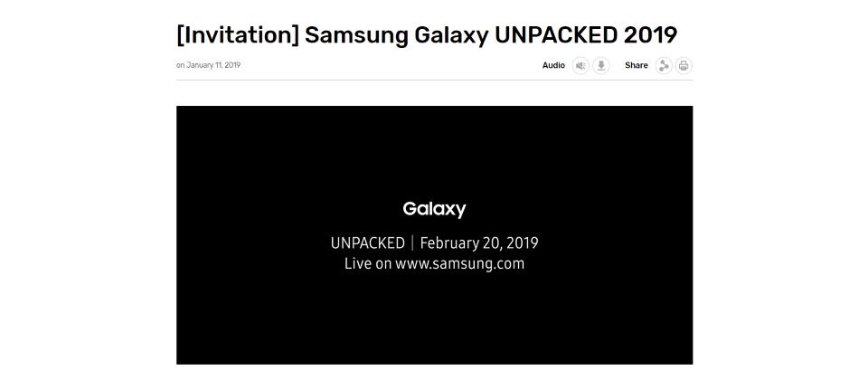Click the 'Live on' text in banner
The image size is (868, 380).
(x=368, y=263)
